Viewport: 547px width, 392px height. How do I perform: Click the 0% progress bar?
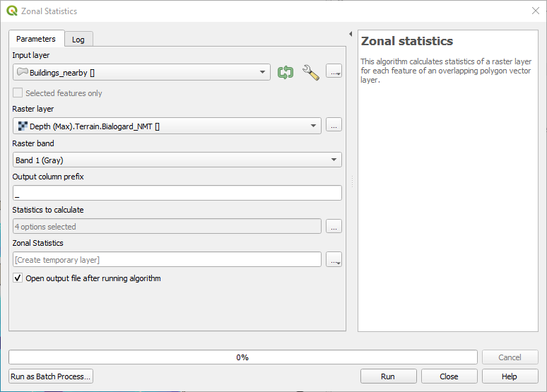pos(242,357)
